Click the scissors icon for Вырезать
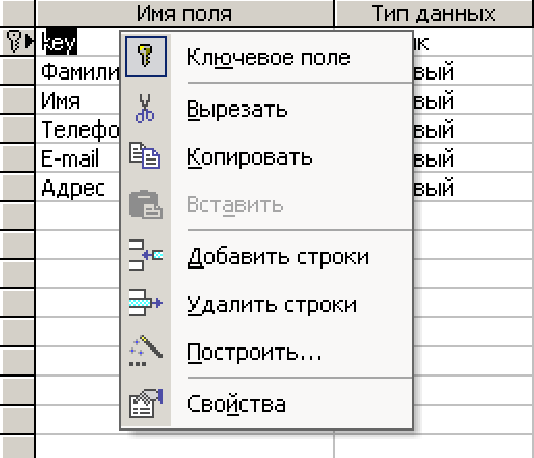Image resolution: width=534 pixels, height=458 pixels. (145, 108)
